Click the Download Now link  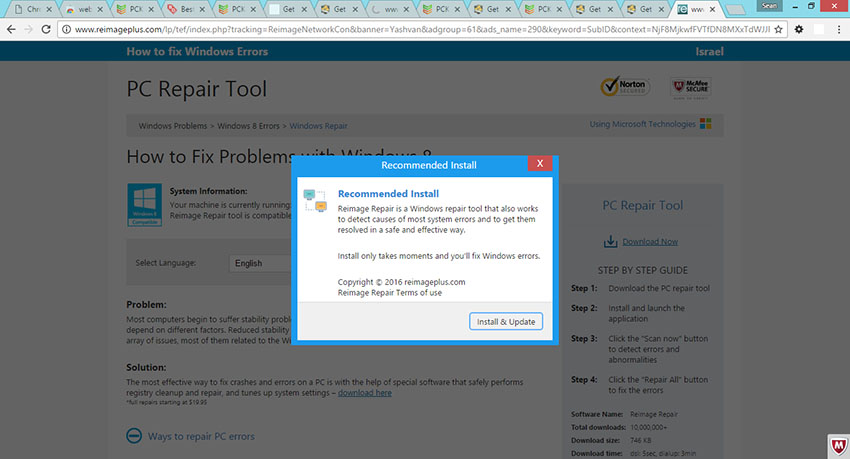click(x=650, y=242)
